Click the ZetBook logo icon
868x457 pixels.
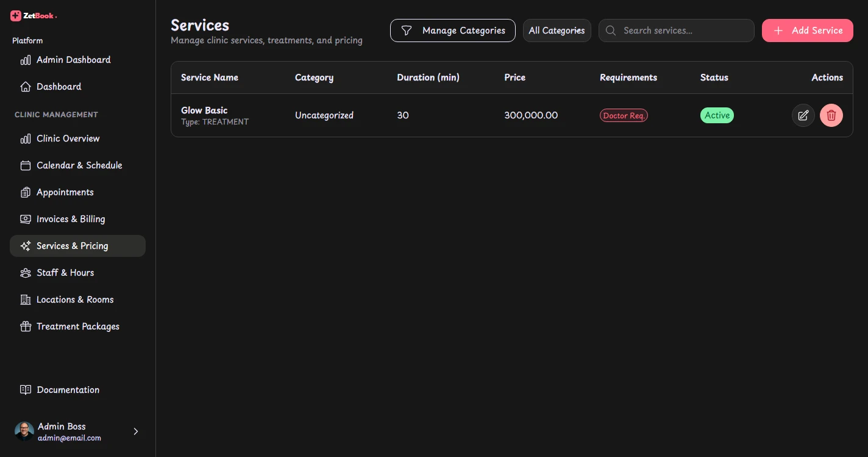coord(16,16)
